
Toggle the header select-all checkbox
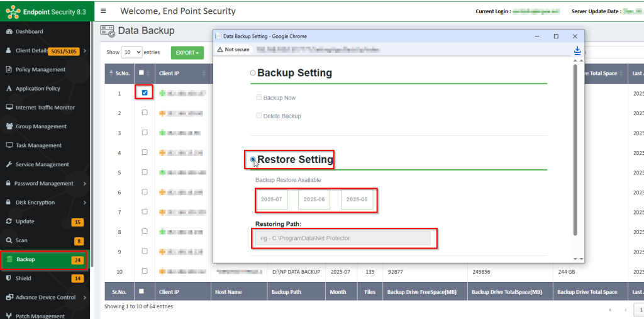pyautogui.click(x=142, y=73)
